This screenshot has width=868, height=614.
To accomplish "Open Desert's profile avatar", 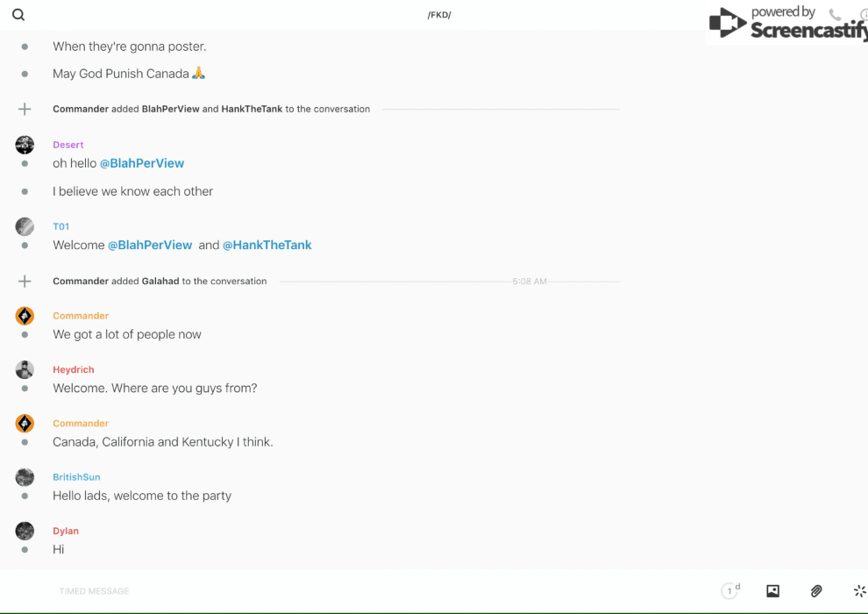I will 25,145.
